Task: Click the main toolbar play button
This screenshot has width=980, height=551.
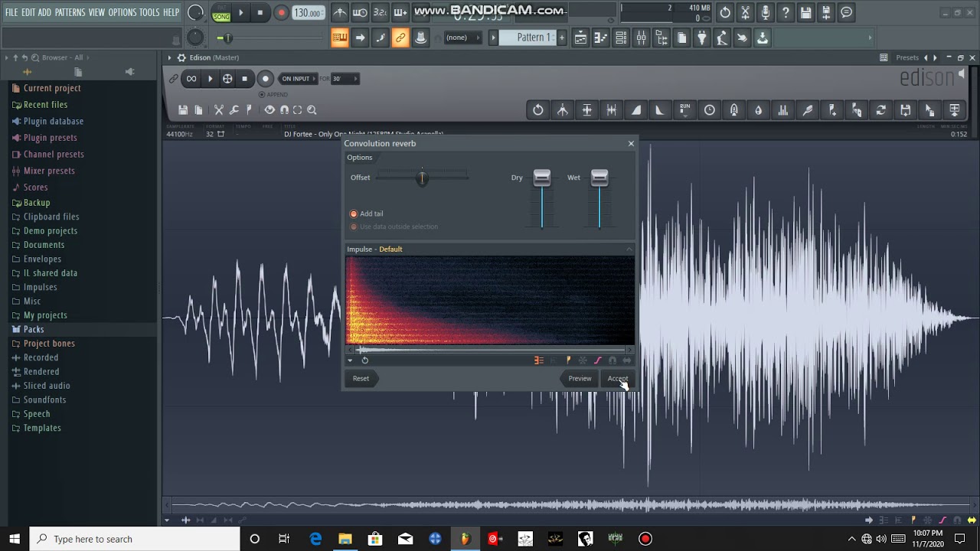Action: pos(241,13)
